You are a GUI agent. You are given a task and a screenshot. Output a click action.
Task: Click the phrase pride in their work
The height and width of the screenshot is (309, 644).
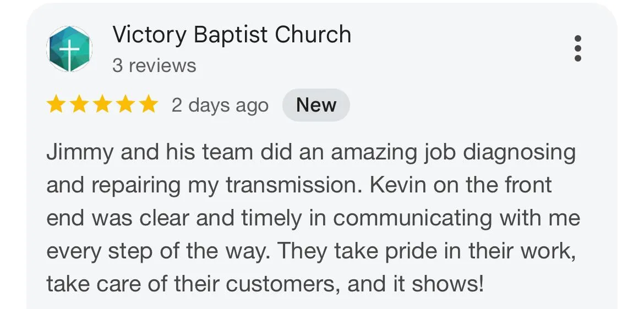click(x=480, y=251)
